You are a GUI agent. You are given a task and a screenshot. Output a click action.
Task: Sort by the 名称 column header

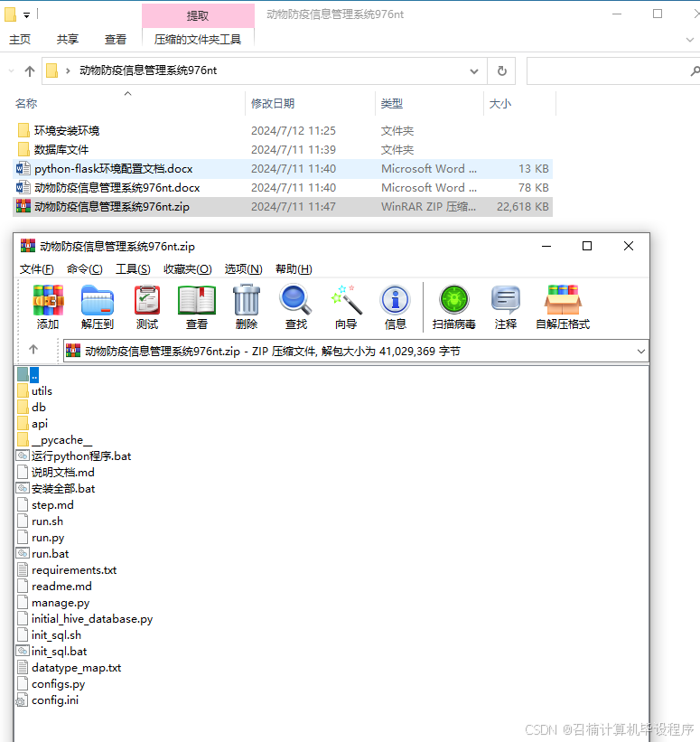(26, 103)
